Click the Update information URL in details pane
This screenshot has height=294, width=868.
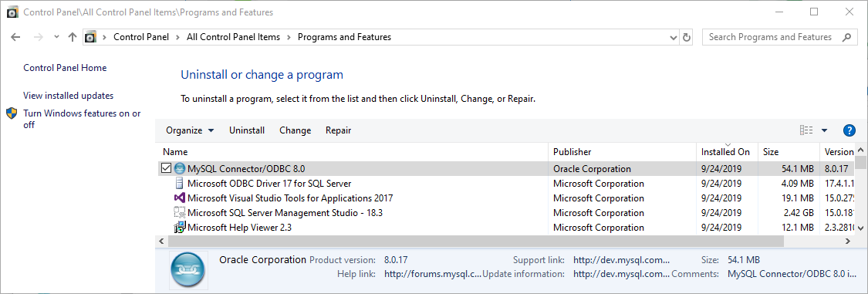click(622, 274)
